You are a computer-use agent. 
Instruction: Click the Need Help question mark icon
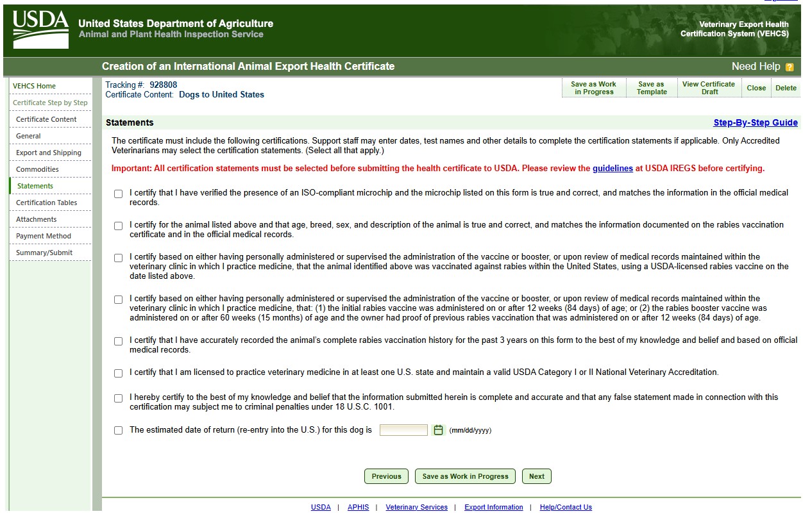(x=790, y=66)
